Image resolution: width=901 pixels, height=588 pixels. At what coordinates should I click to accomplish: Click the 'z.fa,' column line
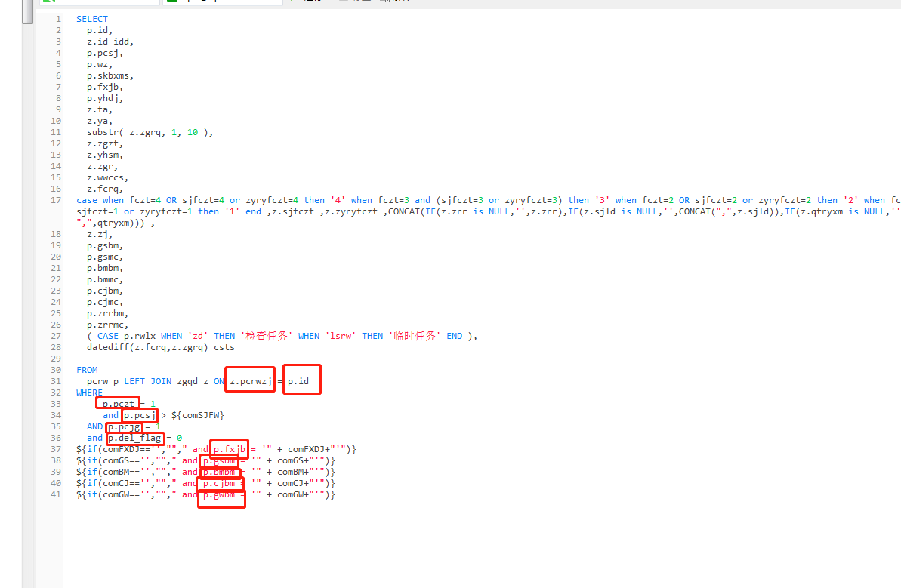tap(100, 109)
